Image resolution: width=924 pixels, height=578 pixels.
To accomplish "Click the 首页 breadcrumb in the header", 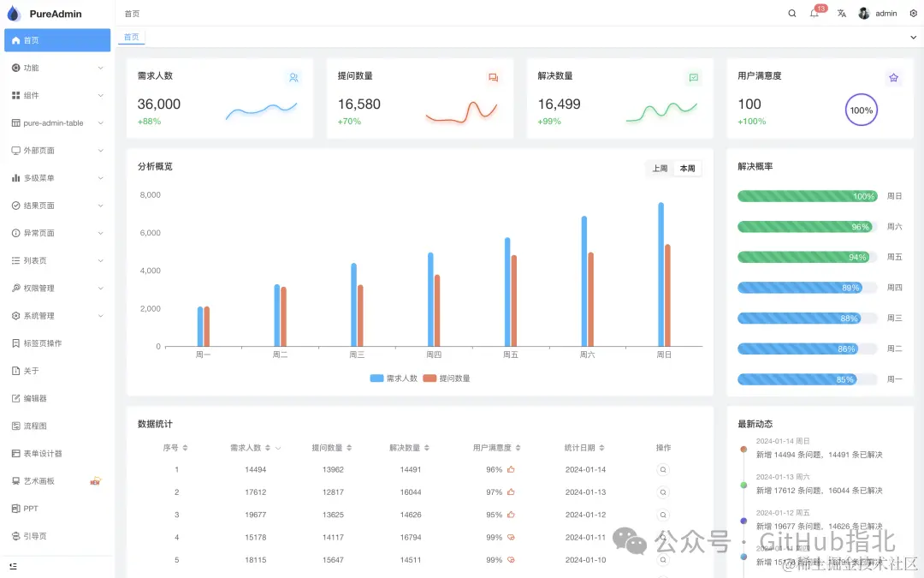I will pos(132,14).
